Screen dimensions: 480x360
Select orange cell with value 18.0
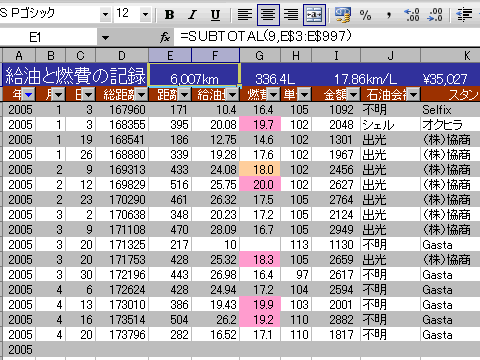click(x=260, y=170)
